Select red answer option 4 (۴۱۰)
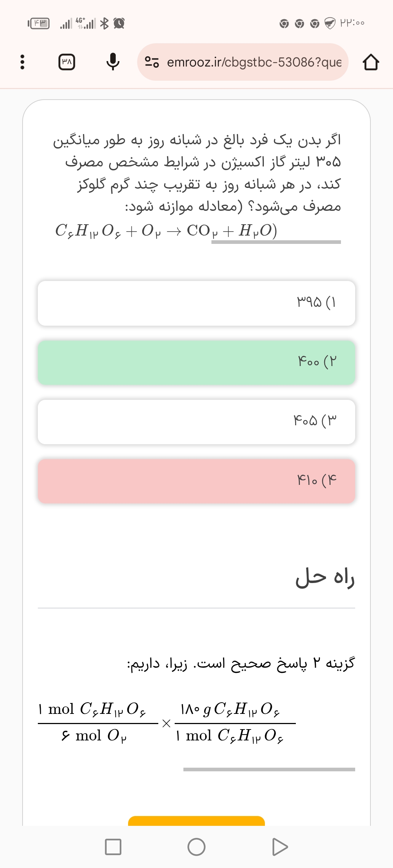 pos(196,481)
